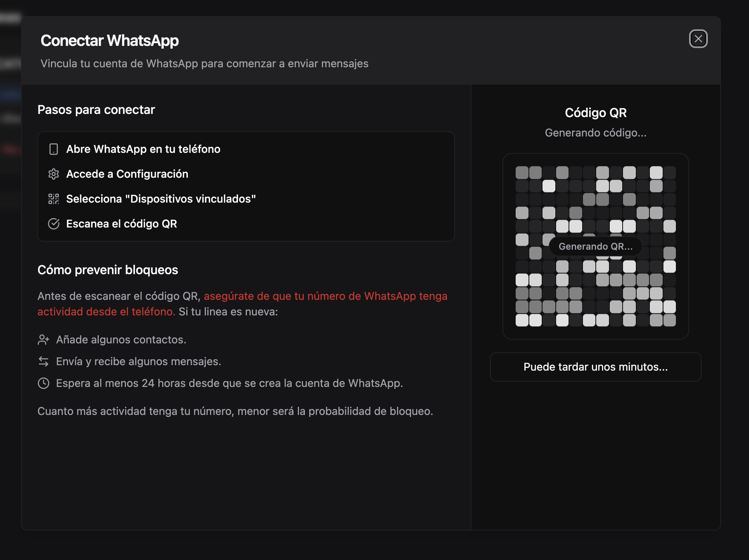The width and height of the screenshot is (749, 560).
Task: Click the add-contact icon beside Añade algunos contactos
Action: pyautogui.click(x=44, y=340)
